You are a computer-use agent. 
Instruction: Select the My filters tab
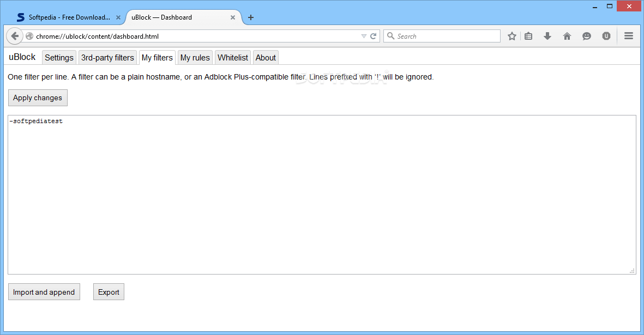[x=157, y=58]
